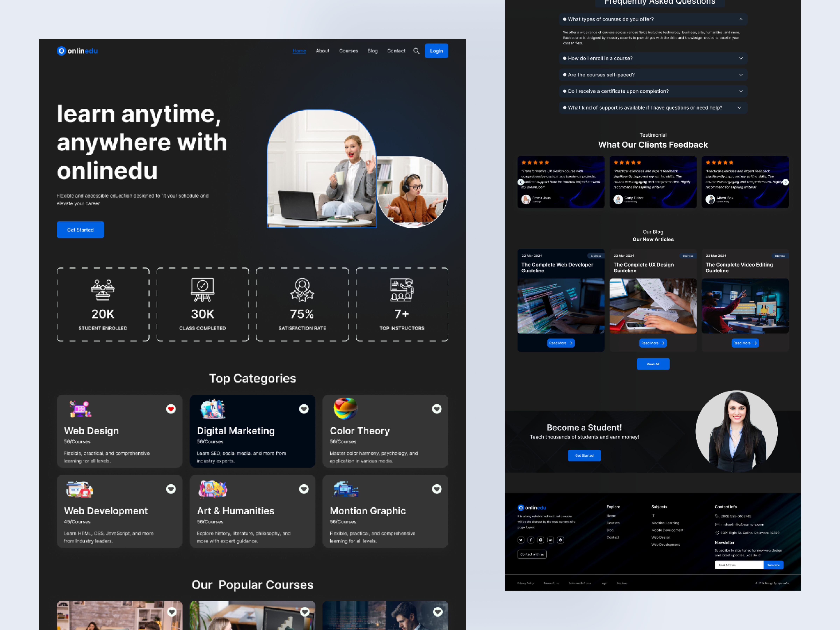This screenshot has height=630, width=840.
Task: Click Emma Joun's avatar in testimonial
Action: (526, 199)
